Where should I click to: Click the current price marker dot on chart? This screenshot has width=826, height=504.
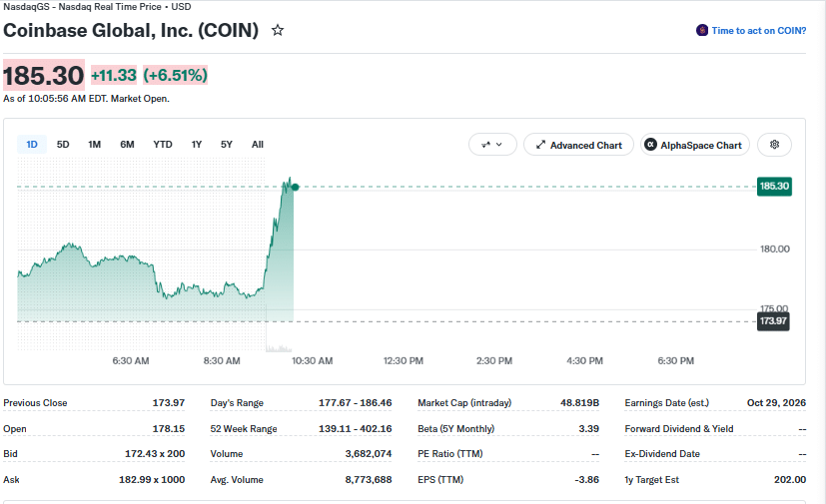tap(295, 187)
